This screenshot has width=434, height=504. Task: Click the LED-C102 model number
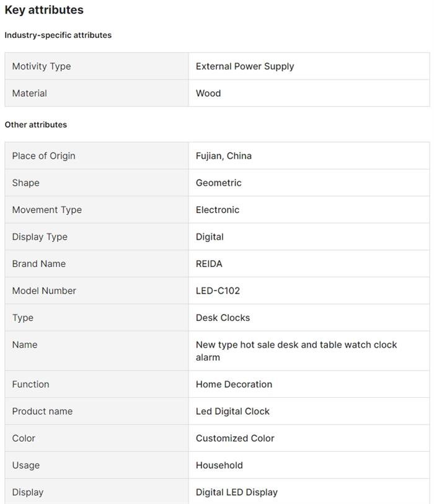(218, 290)
